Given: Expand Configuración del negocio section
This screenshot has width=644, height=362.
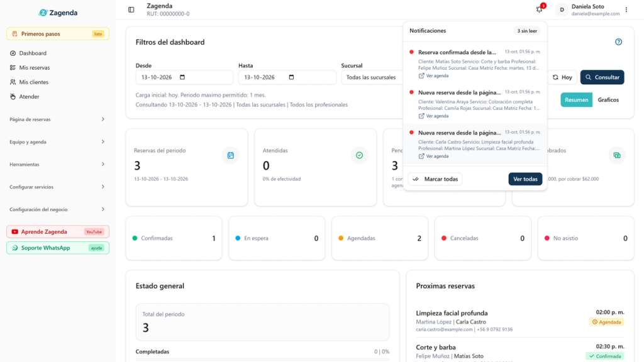Looking at the screenshot, I should click(57, 209).
